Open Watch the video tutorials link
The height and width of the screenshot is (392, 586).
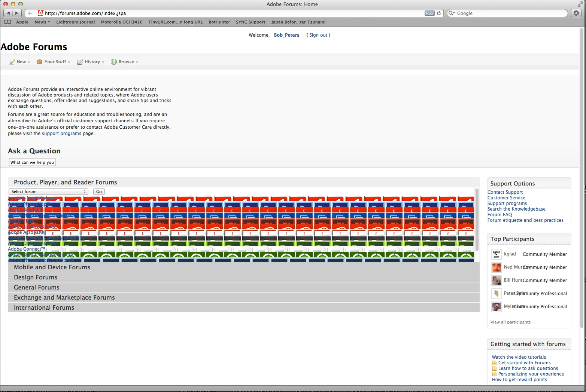click(519, 357)
